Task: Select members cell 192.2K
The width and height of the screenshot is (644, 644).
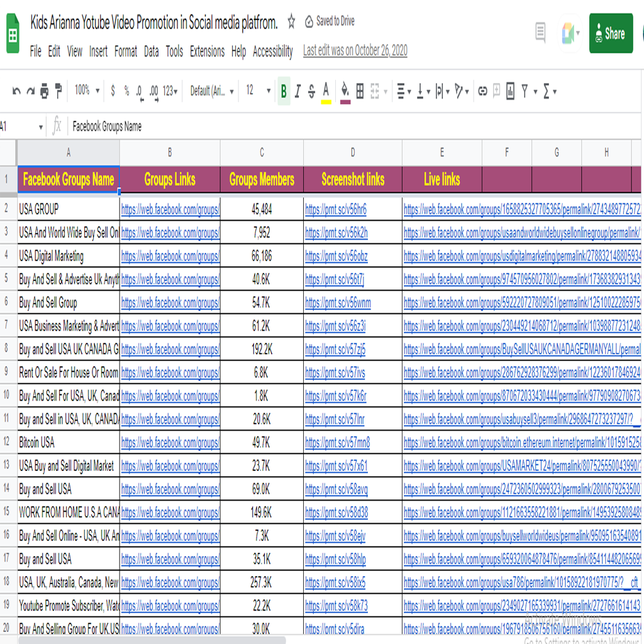Action: (262, 350)
